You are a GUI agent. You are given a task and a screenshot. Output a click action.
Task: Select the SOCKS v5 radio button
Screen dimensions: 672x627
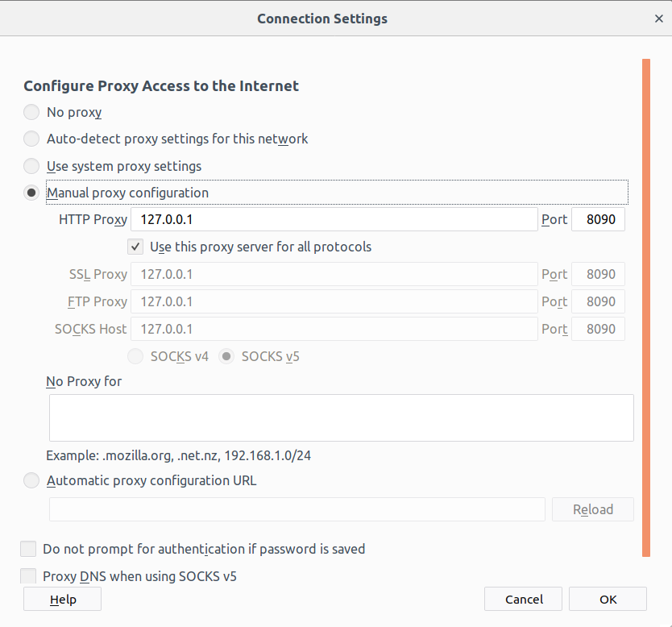[227, 356]
